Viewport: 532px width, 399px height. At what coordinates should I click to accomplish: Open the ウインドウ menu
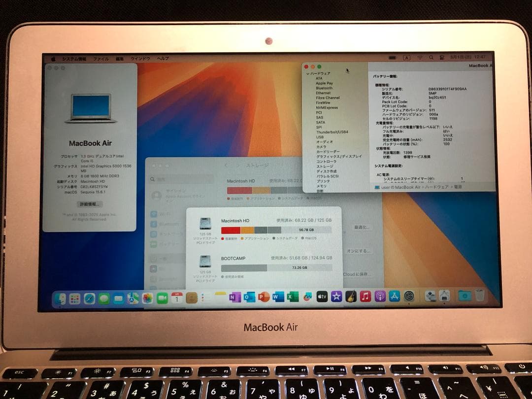pos(140,59)
